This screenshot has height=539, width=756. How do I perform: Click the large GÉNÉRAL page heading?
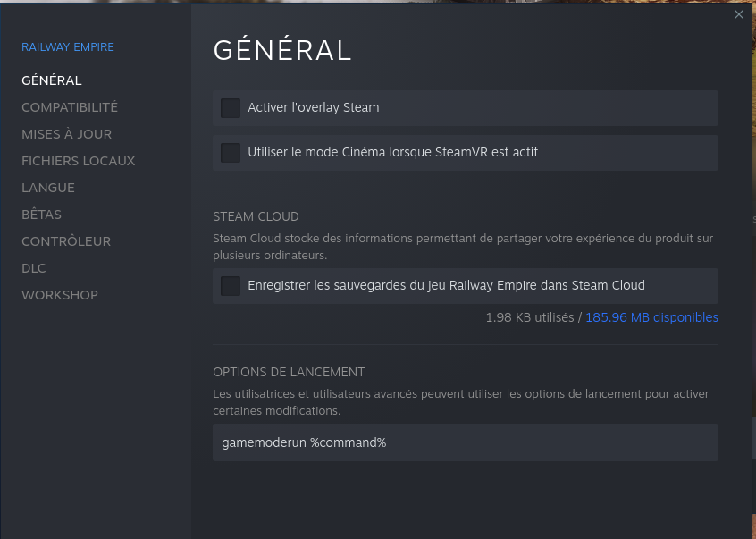pos(282,51)
